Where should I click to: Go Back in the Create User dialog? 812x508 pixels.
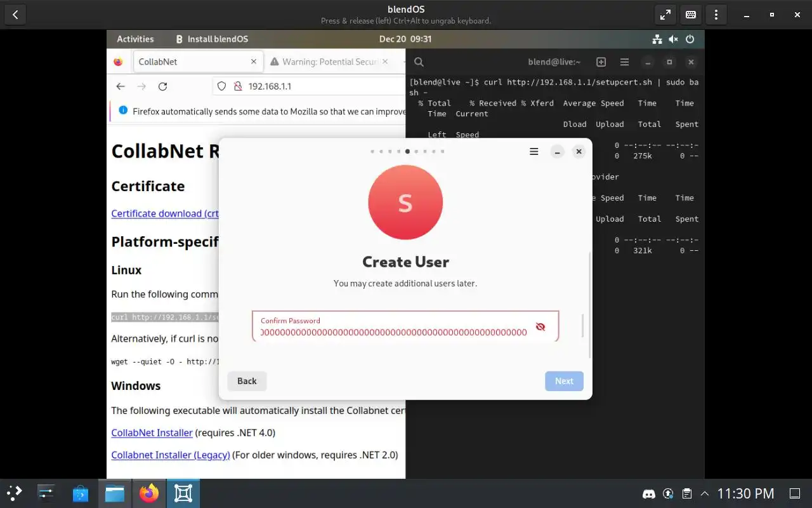[x=247, y=381]
